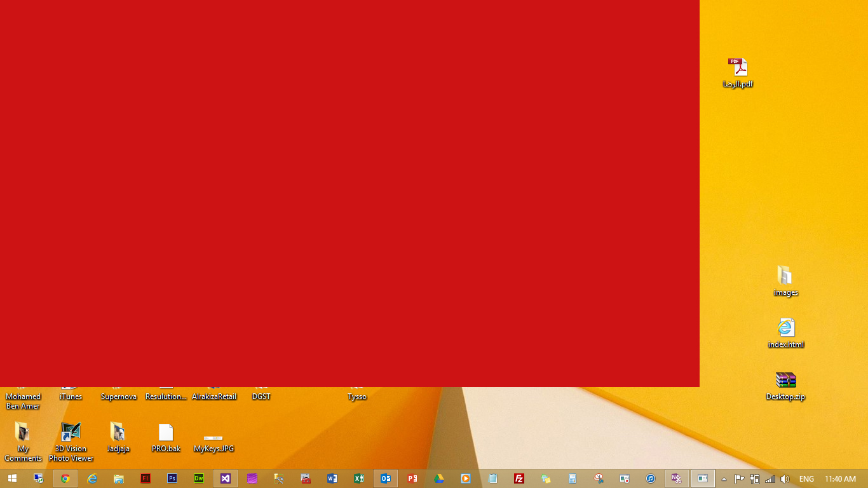Viewport: 868px width, 488px height.
Task: Click the Mohamed Ben Amer label
Action: tap(23, 401)
